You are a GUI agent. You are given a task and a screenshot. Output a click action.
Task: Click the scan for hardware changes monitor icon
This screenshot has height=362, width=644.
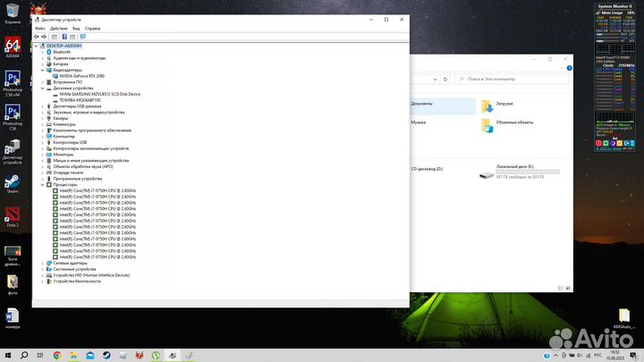(x=82, y=37)
